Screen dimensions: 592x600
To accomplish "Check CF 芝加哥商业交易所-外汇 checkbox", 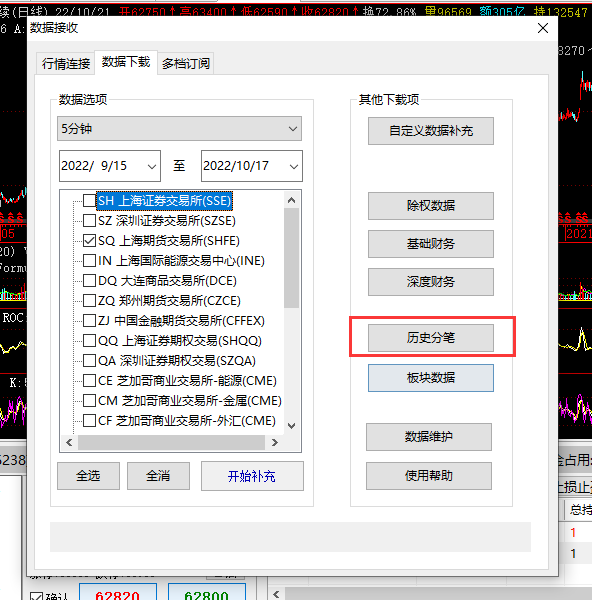I will point(89,421).
